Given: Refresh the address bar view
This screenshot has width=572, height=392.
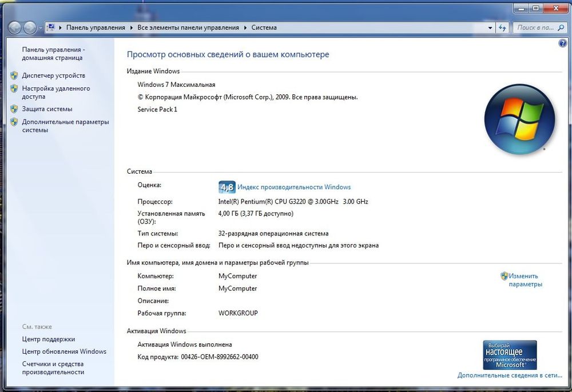Looking at the screenshot, I should click(x=502, y=27).
